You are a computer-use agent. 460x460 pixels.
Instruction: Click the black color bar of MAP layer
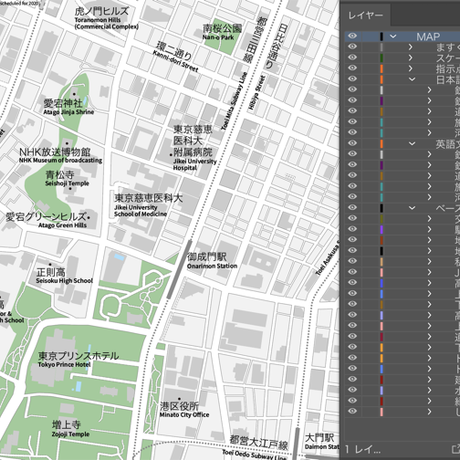click(381, 36)
